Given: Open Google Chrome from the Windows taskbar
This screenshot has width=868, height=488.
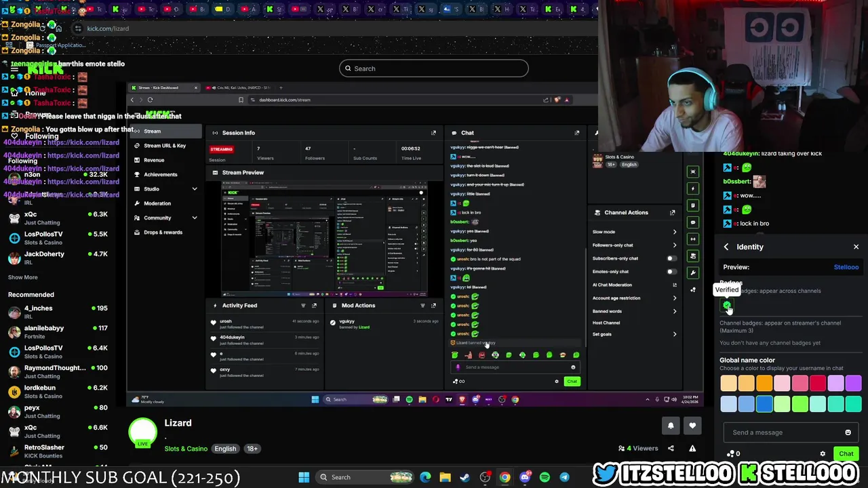Looking at the screenshot, I should (x=505, y=477).
